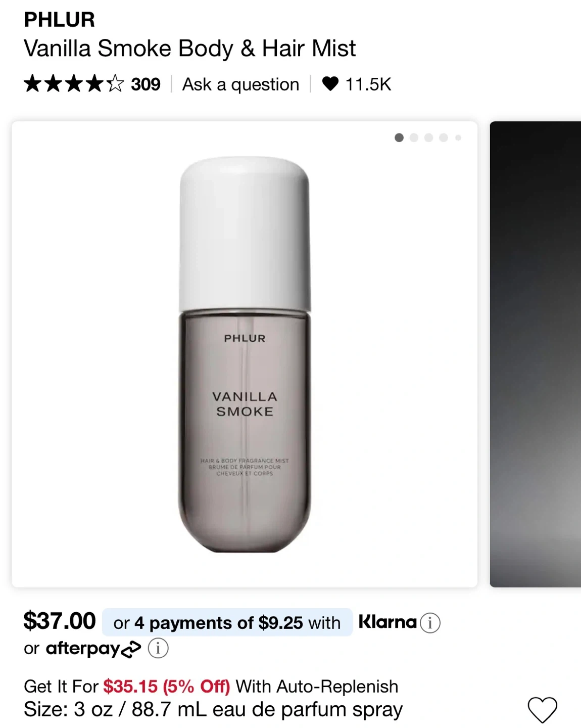Viewport: 581px width, 728px height.
Task: Select the first carousel dot indicator
Action: pos(399,138)
